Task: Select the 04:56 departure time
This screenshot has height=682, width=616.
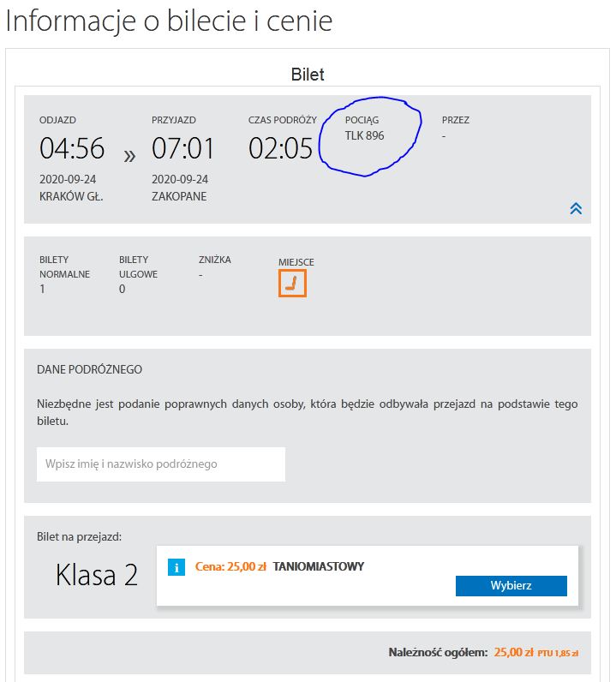Action: coord(72,148)
